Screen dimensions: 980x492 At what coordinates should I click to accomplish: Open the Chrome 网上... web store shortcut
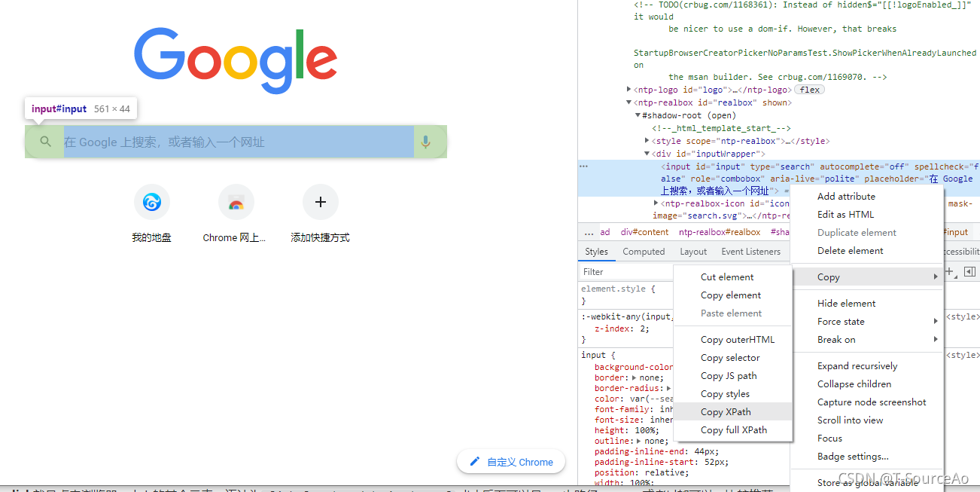(x=236, y=202)
